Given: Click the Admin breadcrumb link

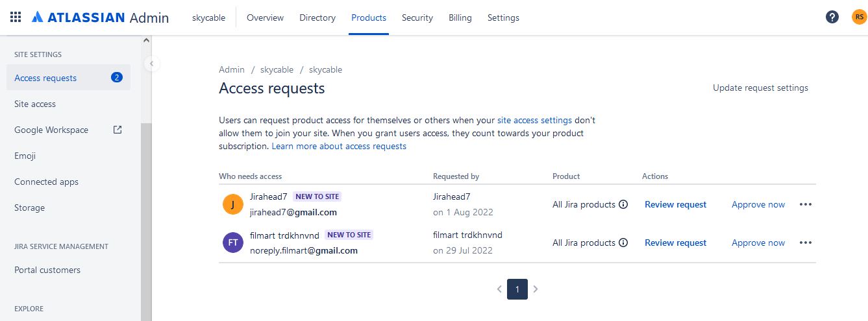Looking at the screenshot, I should (232, 69).
